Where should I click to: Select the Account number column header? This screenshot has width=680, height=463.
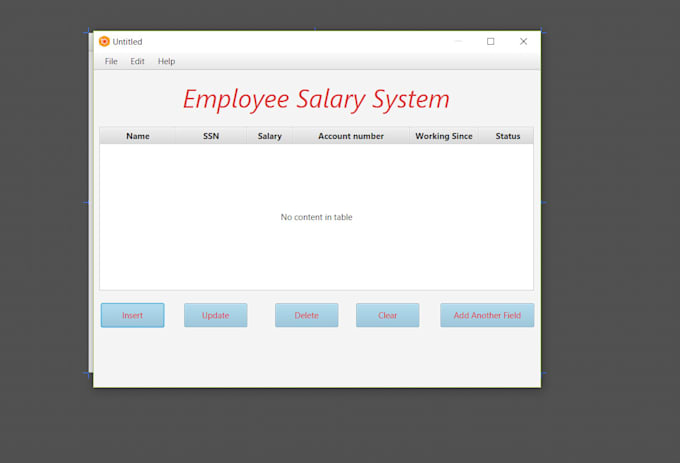point(351,136)
